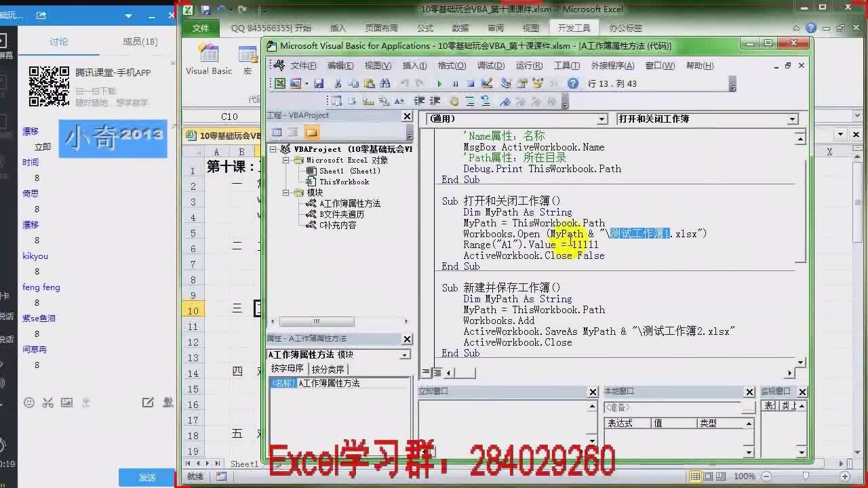Screen dimensions: 868x488
Task: Open the 运行(R) menu in VBA editor
Action: 529,66
